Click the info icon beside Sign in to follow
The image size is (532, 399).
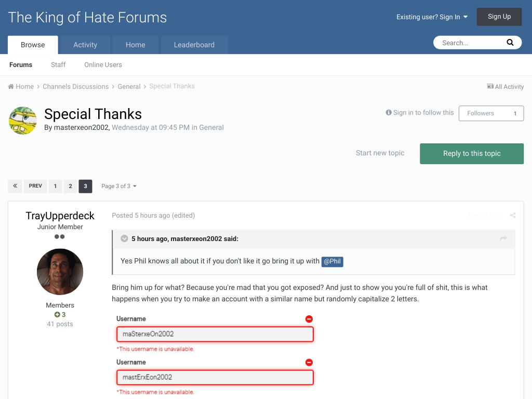pos(389,112)
